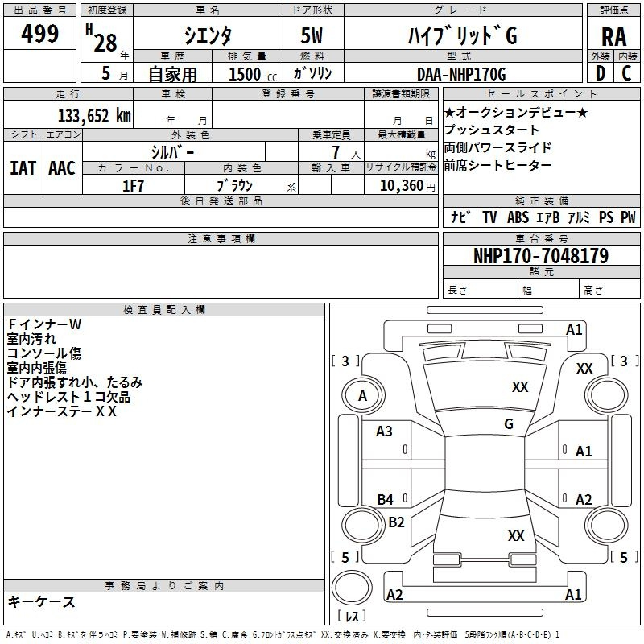Click the spare tire circle marked レス
This screenshot has width=644, height=644.
click(x=352, y=588)
